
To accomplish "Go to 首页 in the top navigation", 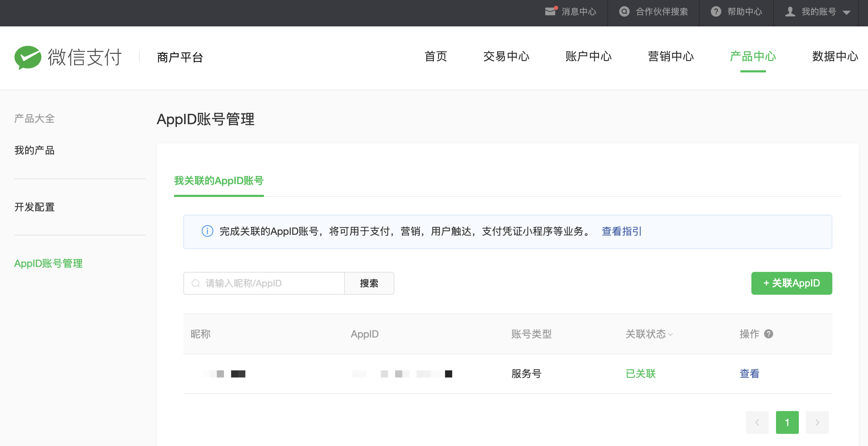I will point(436,56).
